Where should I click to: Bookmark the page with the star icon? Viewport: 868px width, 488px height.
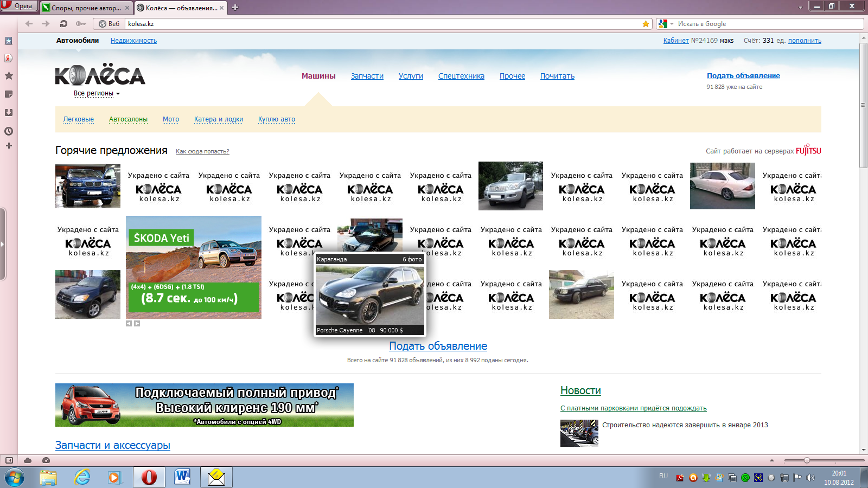[x=646, y=24]
